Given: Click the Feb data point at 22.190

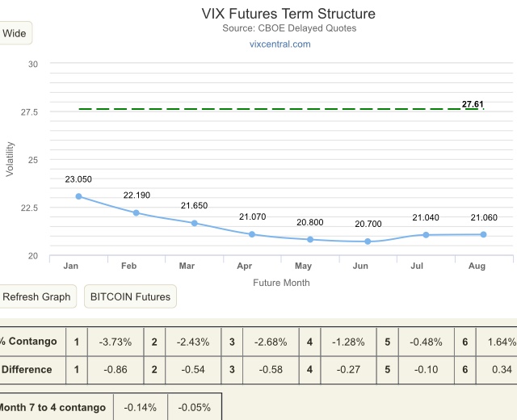Looking at the screenshot, I should coord(137,212).
